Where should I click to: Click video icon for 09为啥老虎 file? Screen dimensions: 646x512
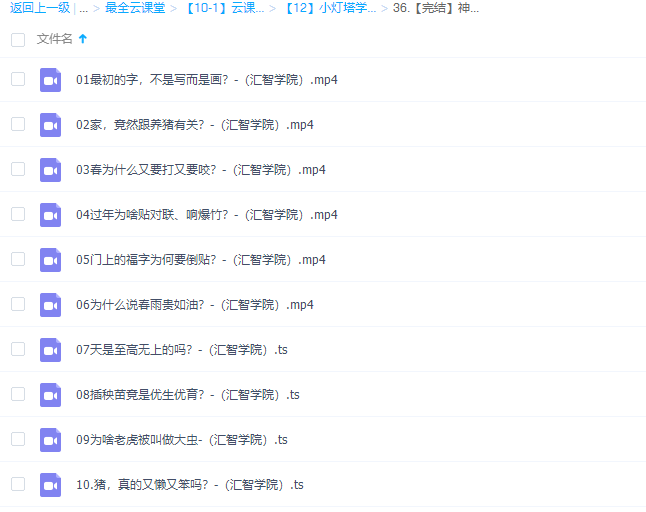[50, 440]
